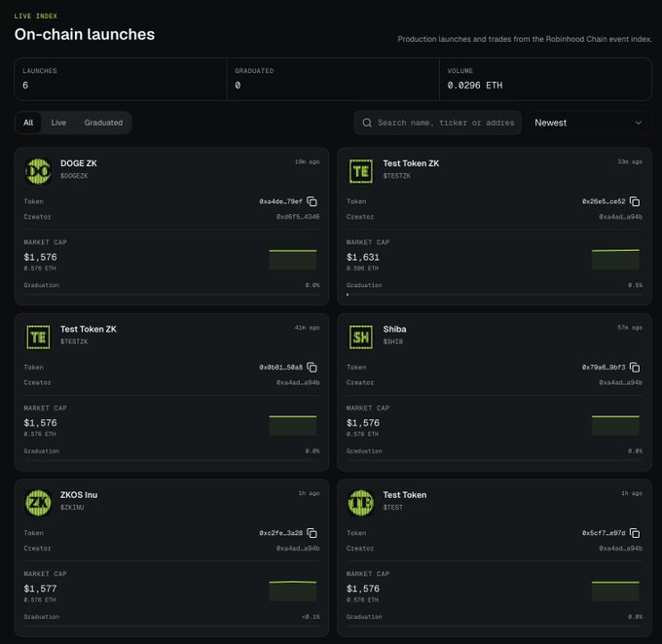Click the ZK avatar of ZKOS Inu
Viewport: 662px width, 644px height.
38,503
